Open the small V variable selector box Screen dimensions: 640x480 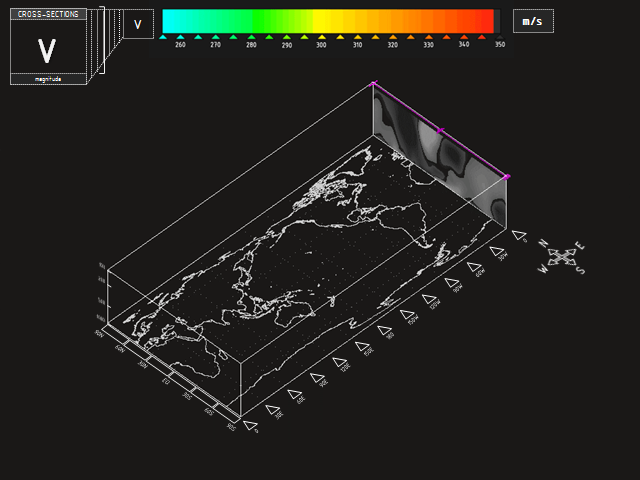click(x=138, y=24)
